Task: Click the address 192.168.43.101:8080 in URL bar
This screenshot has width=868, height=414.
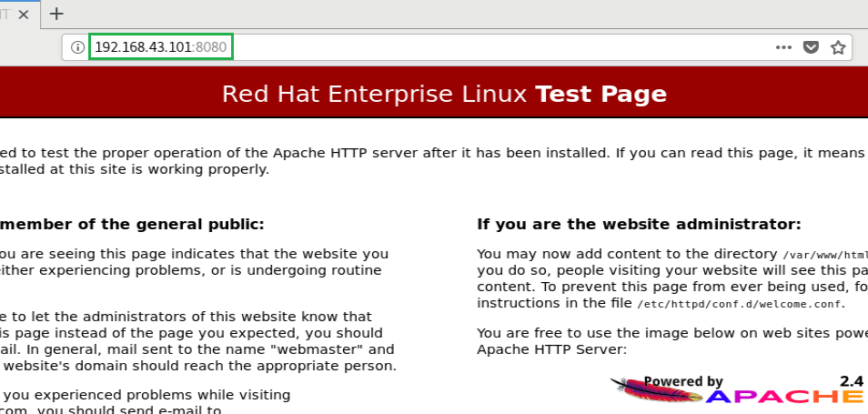Action: tap(160, 47)
